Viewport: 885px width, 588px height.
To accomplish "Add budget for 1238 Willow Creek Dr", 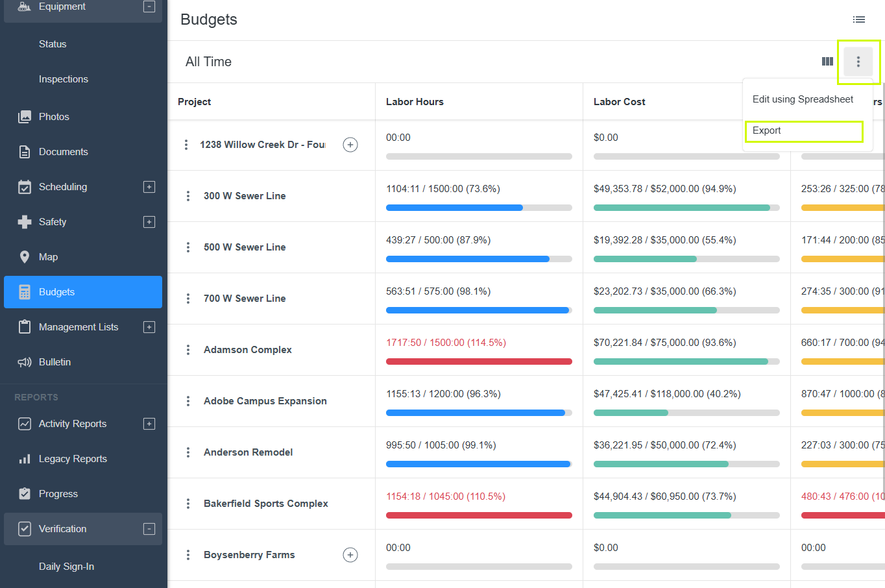I will click(350, 145).
